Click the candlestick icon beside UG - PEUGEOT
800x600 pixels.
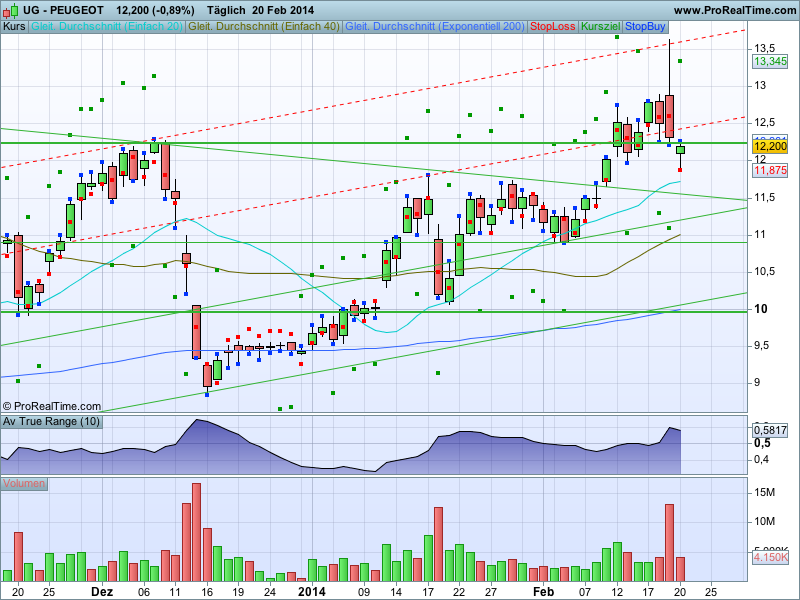coord(10,10)
